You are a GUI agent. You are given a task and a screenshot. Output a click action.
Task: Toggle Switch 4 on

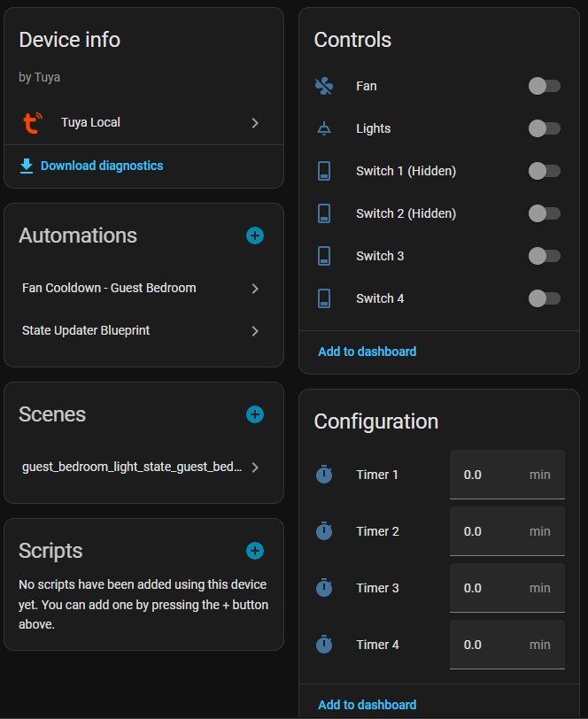point(544,298)
